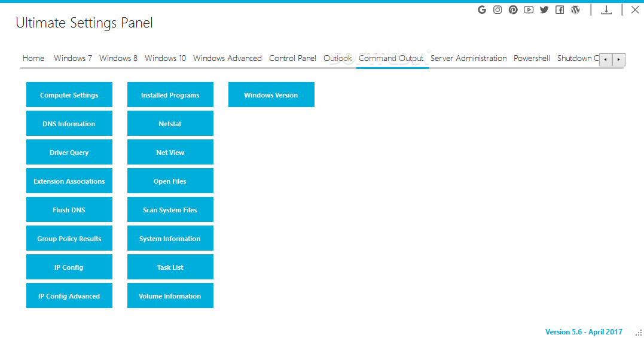644x338 pixels.
Task: Click the Net View button
Action: (170, 152)
